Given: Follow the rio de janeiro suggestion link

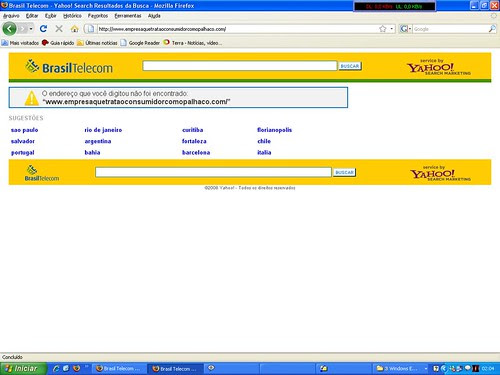Looking at the screenshot, I should (103, 130).
